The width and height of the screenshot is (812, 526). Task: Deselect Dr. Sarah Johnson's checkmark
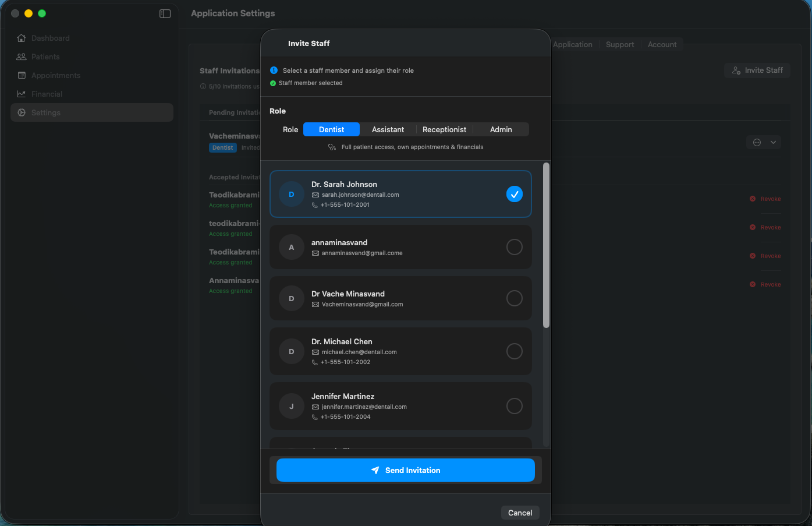[x=514, y=194]
